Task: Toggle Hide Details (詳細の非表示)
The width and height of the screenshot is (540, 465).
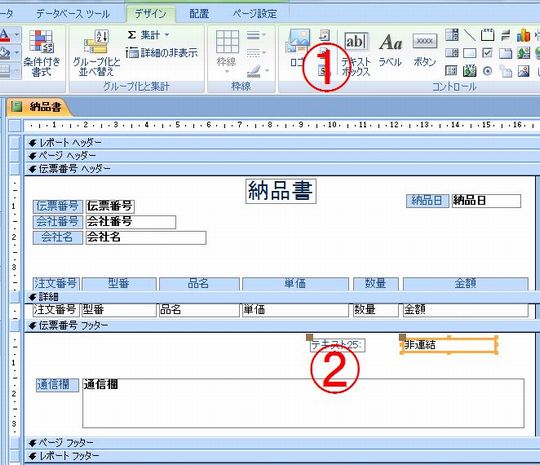Action: coord(162,53)
